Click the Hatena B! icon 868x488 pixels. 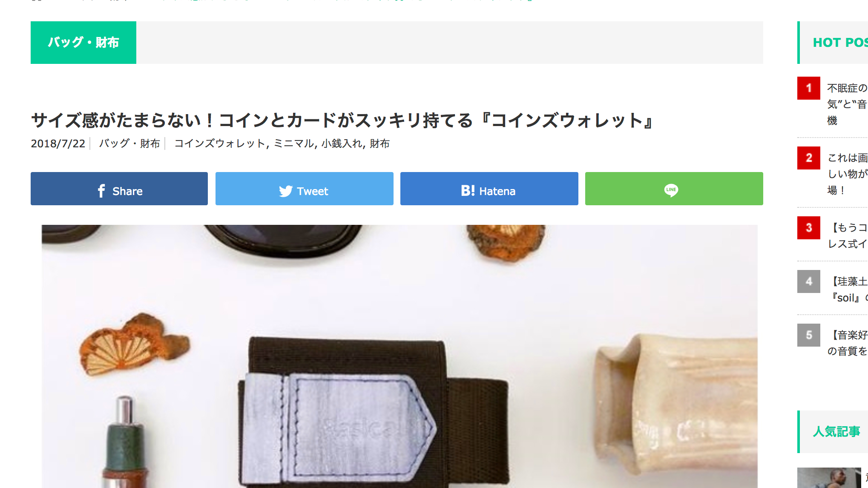[468, 191]
